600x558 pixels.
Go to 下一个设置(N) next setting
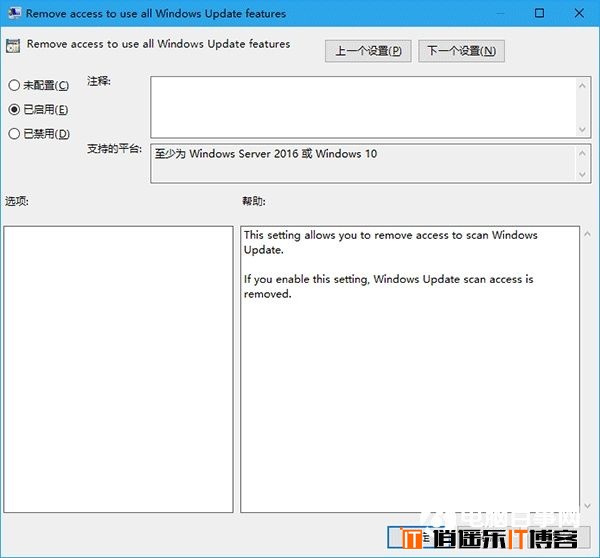click(x=461, y=51)
